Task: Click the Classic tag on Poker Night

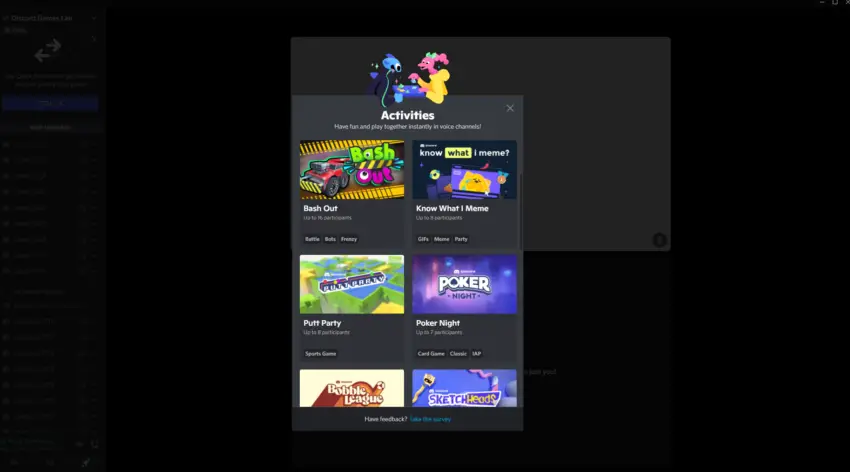Action: click(458, 353)
